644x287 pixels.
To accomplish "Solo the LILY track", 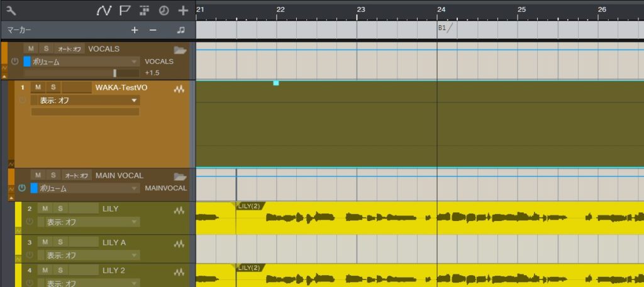I will click(x=60, y=208).
